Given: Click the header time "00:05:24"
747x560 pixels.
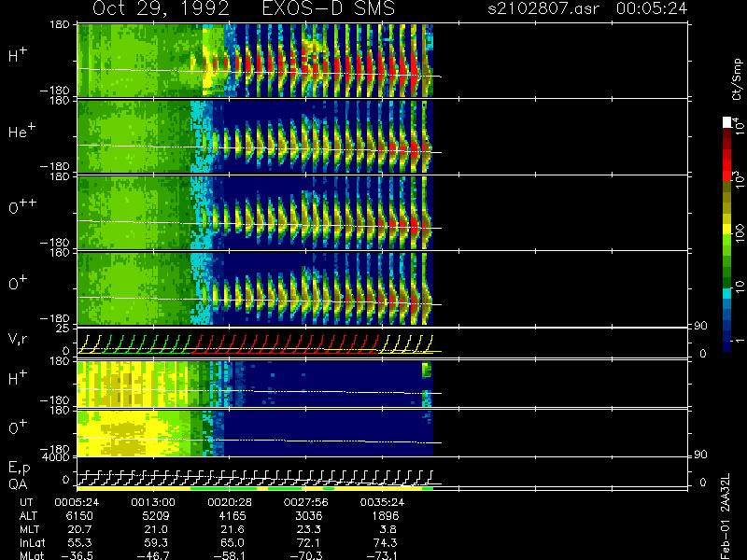Looking at the screenshot, I should tap(652, 8).
